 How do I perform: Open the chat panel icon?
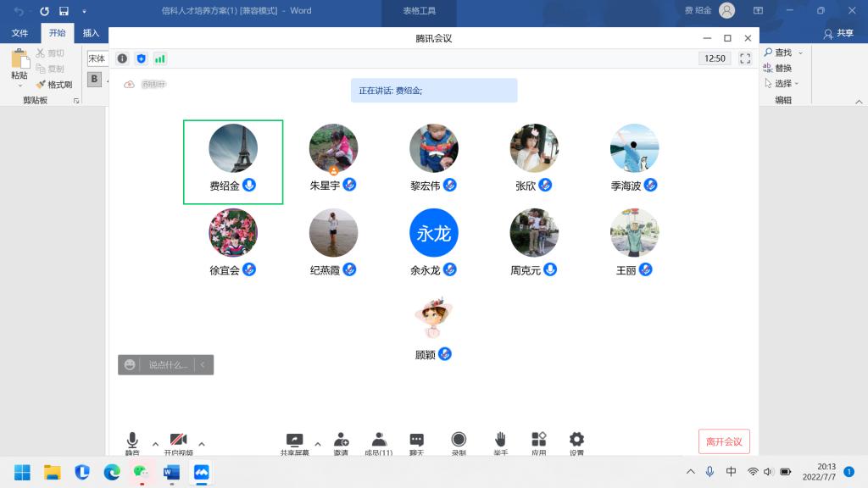tap(417, 440)
